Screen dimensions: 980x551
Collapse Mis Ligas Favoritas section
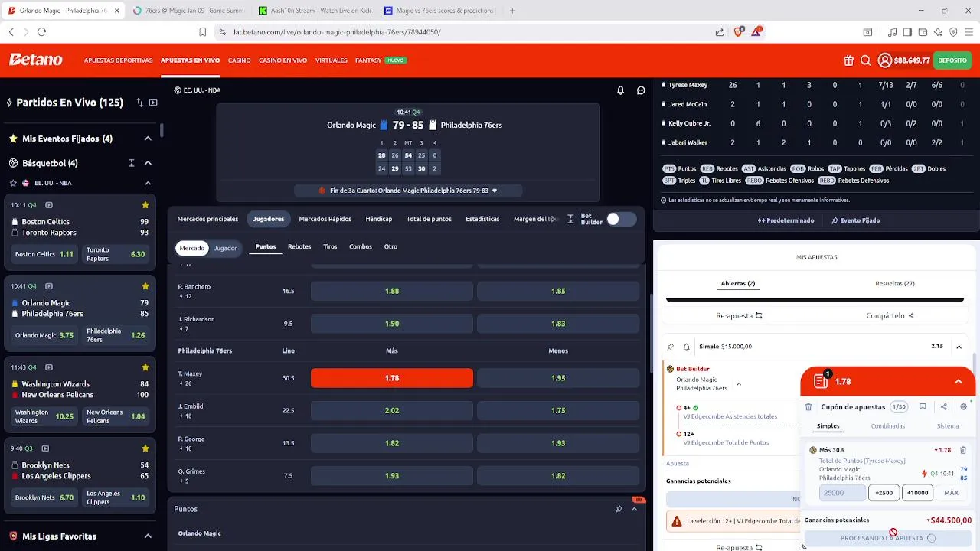[x=148, y=536]
